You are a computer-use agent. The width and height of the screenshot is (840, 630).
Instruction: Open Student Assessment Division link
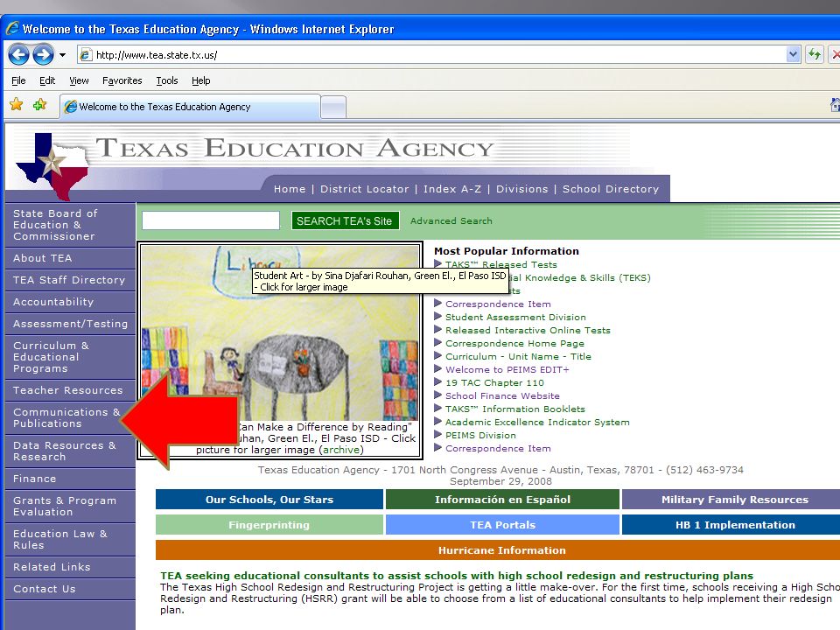click(515, 317)
